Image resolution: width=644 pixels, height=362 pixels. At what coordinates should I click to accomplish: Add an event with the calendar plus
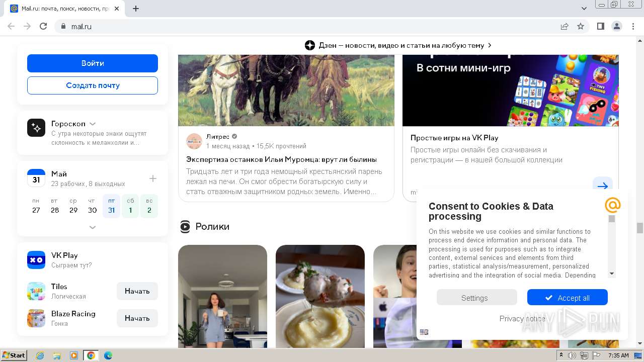[x=153, y=178]
